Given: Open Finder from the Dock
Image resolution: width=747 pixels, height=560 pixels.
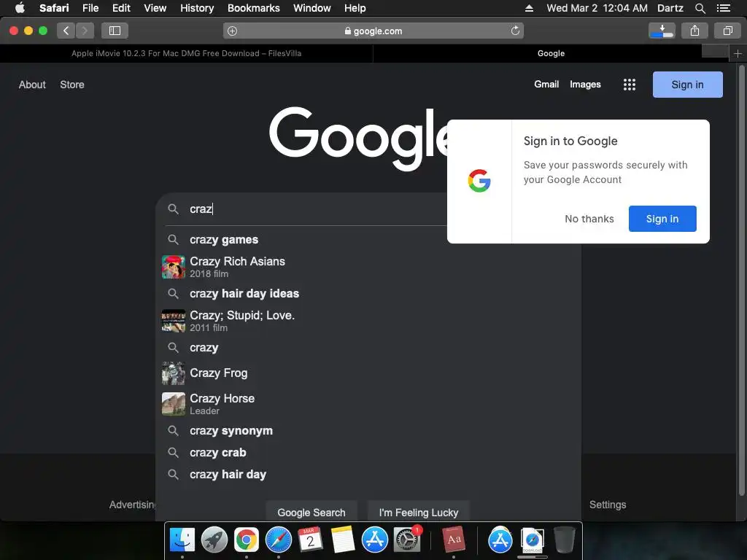Looking at the screenshot, I should [182, 540].
